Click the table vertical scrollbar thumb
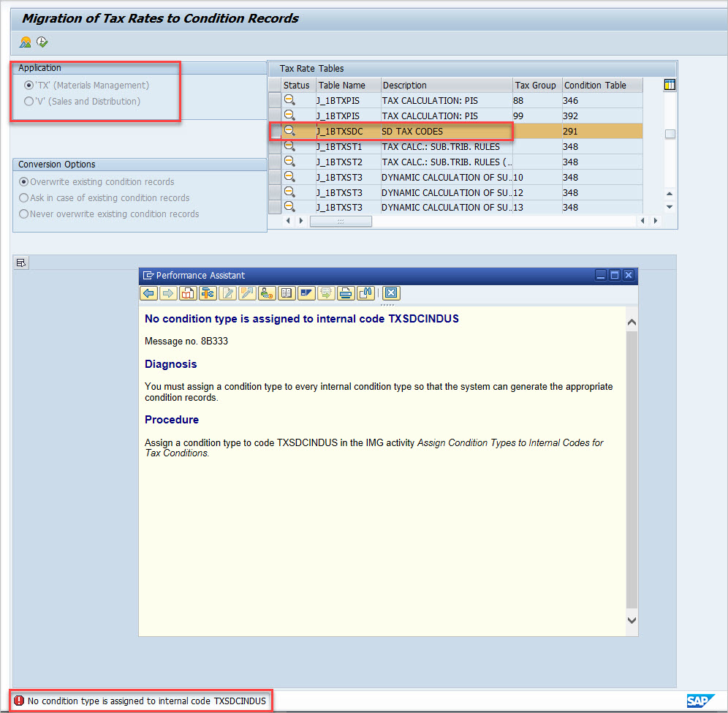728x713 pixels. click(670, 134)
